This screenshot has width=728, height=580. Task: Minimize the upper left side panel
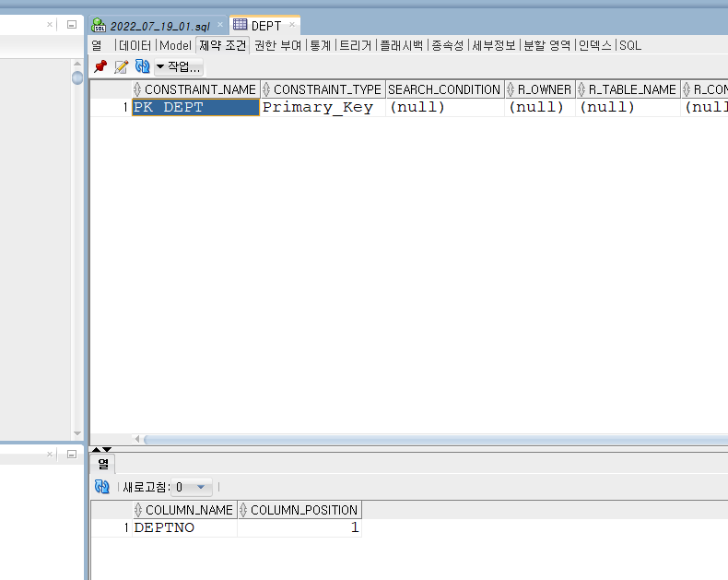pos(72,24)
